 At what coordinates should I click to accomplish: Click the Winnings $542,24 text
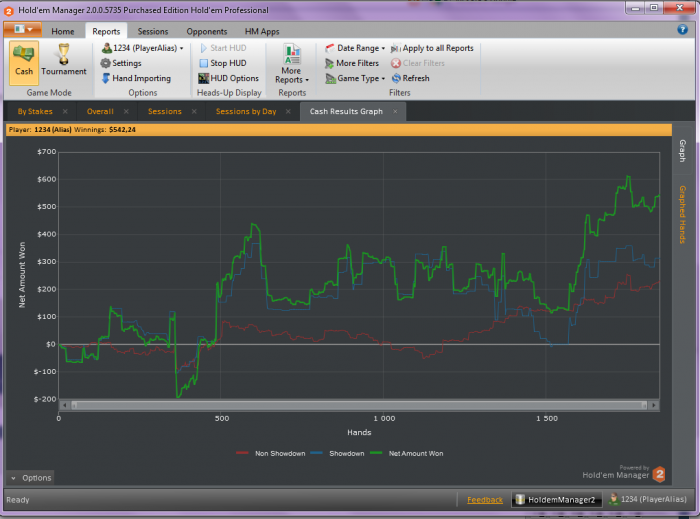(x=105, y=130)
